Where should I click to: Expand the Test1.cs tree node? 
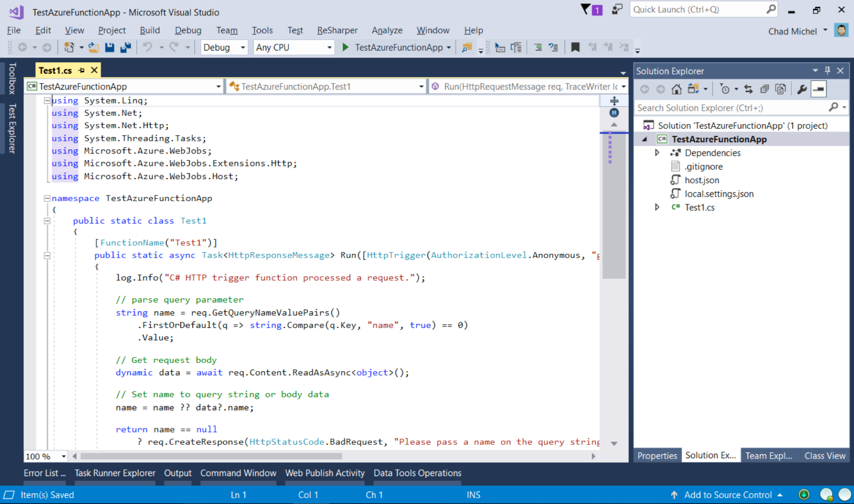coord(657,207)
